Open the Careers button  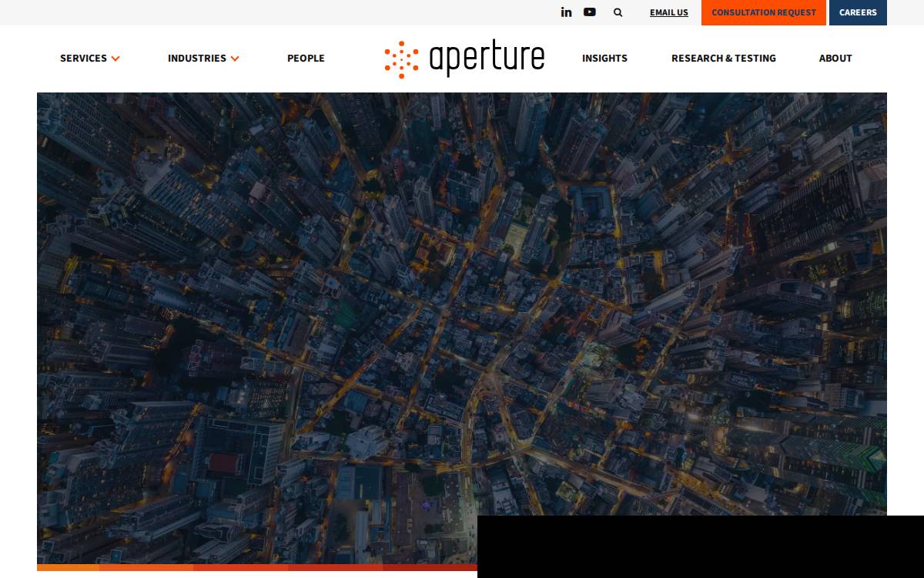[858, 12]
